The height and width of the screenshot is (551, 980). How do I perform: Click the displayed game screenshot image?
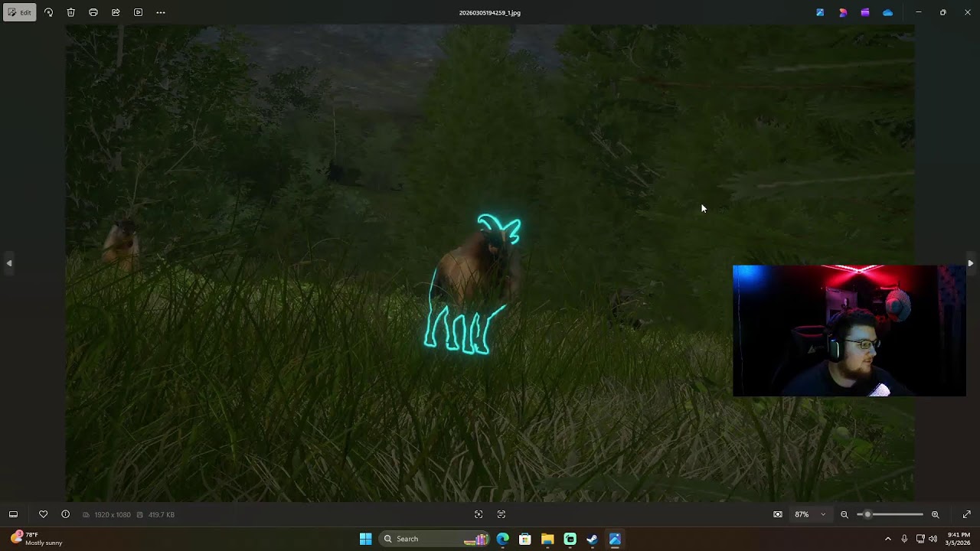[490, 263]
